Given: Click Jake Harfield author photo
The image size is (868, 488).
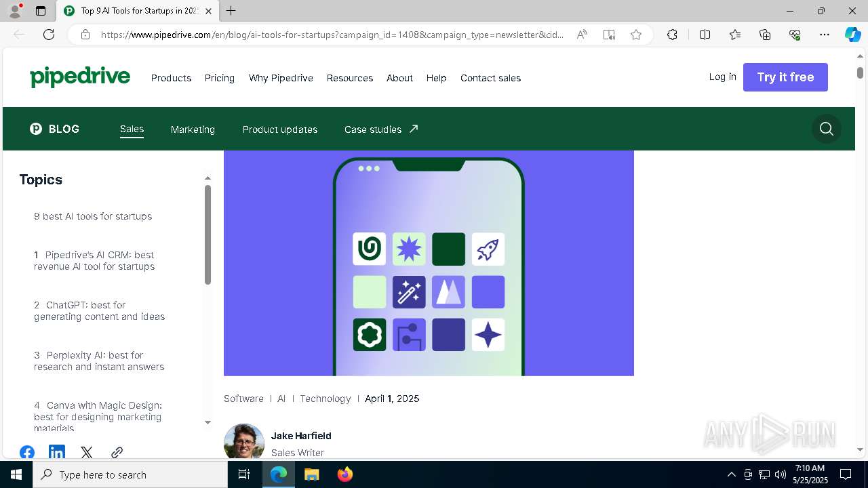Looking at the screenshot, I should [244, 442].
